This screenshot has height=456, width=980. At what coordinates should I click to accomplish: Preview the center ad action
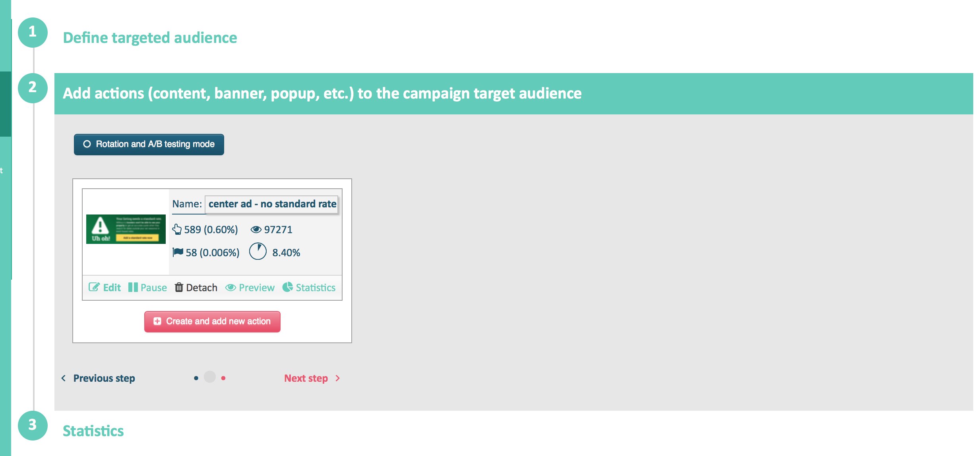point(250,287)
